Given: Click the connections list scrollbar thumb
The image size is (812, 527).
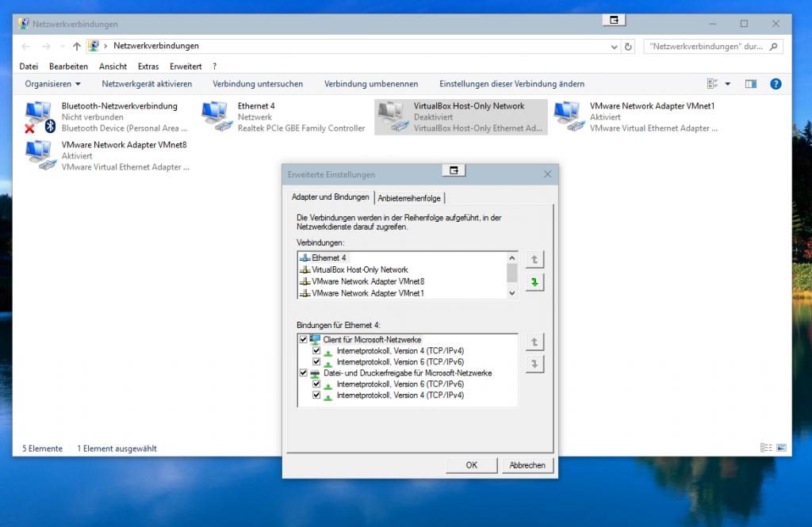Looking at the screenshot, I should [511, 273].
